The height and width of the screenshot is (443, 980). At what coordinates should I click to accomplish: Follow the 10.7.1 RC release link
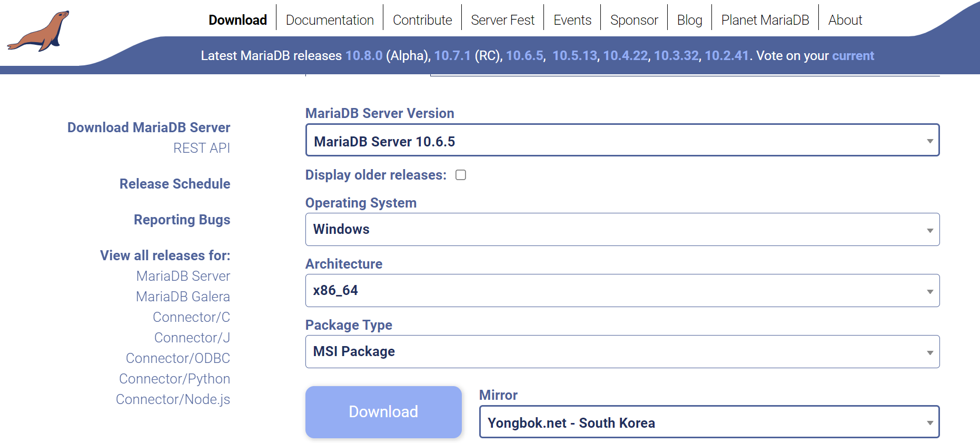coord(452,56)
